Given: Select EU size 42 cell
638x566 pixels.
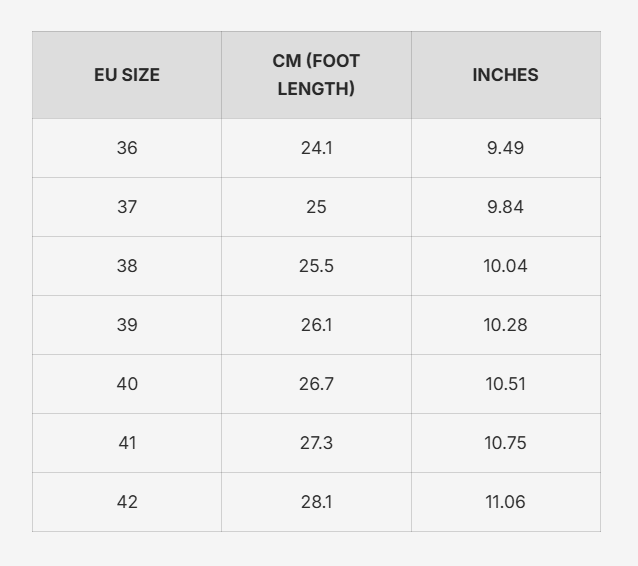Looking at the screenshot, I should coord(127,502).
